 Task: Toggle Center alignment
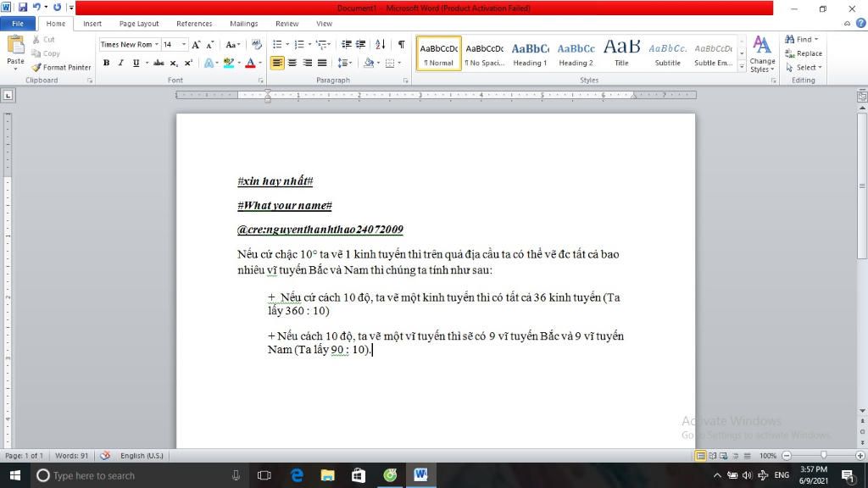pyautogui.click(x=292, y=63)
